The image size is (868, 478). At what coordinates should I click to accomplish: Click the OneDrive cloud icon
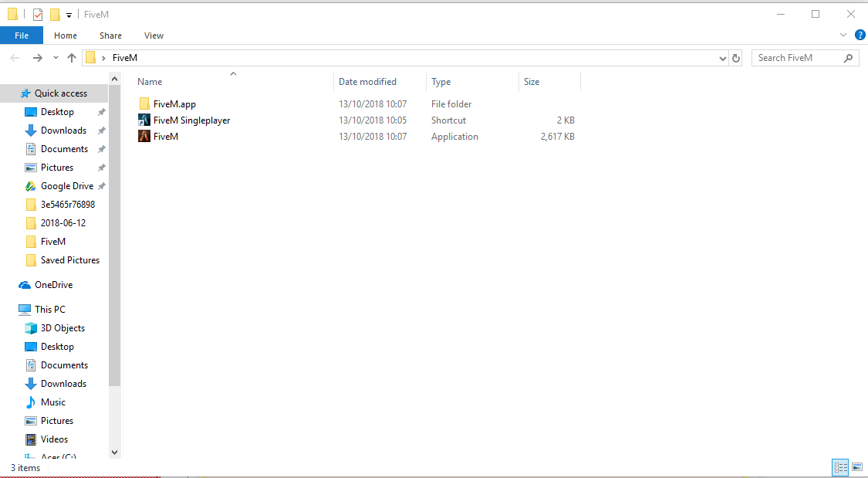point(25,285)
